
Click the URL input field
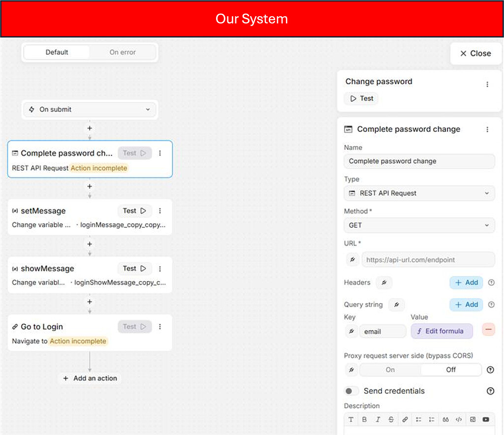(x=428, y=259)
